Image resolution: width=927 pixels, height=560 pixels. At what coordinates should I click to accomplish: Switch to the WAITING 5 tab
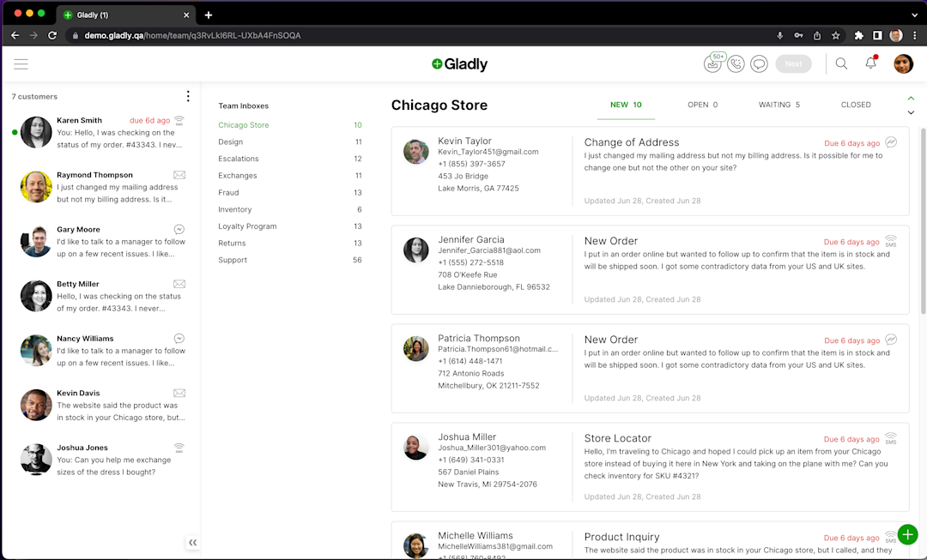click(x=779, y=105)
